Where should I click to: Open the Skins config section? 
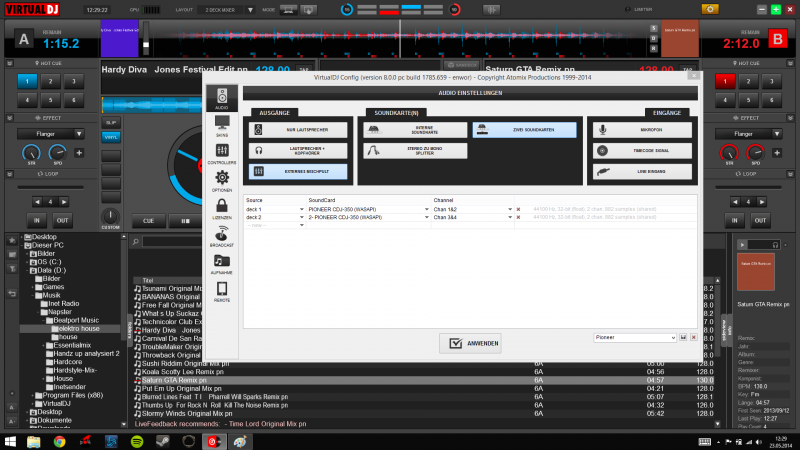click(221, 126)
